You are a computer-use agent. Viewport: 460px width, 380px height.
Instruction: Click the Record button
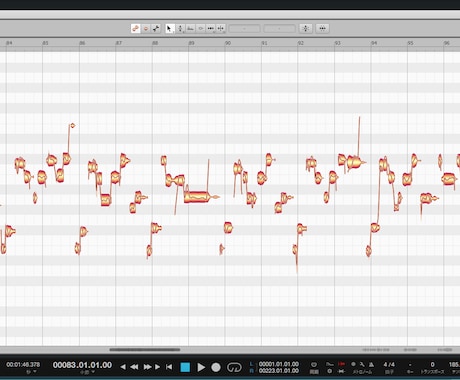(x=216, y=367)
